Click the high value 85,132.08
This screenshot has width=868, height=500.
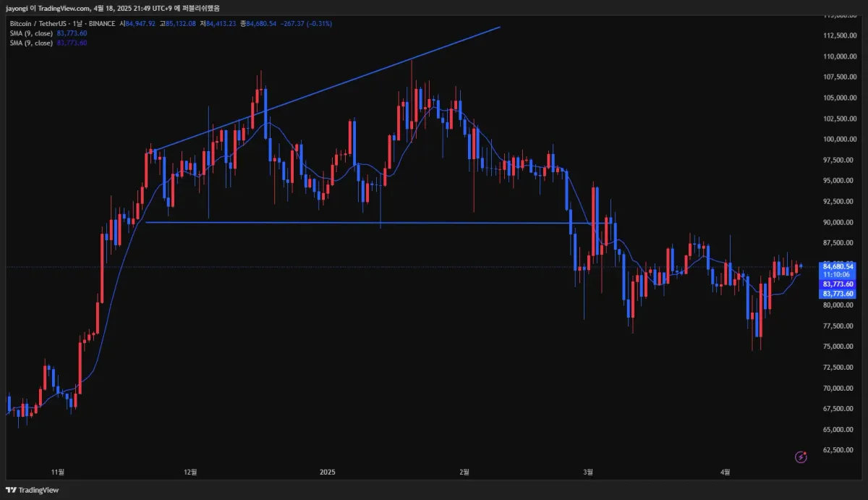180,23
